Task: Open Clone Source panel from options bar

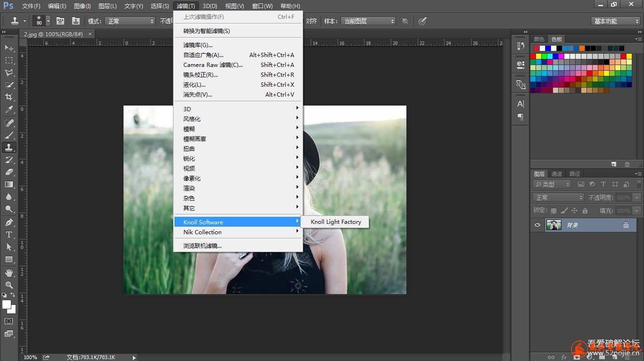Action: point(76,21)
